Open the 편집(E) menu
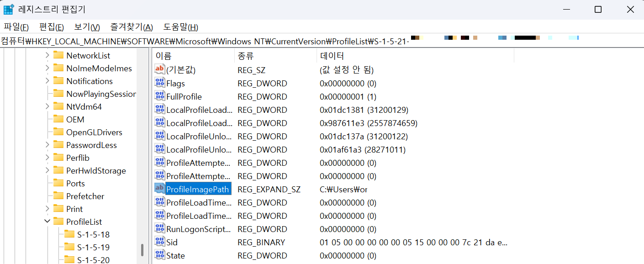This screenshot has height=264, width=644. coord(51,27)
